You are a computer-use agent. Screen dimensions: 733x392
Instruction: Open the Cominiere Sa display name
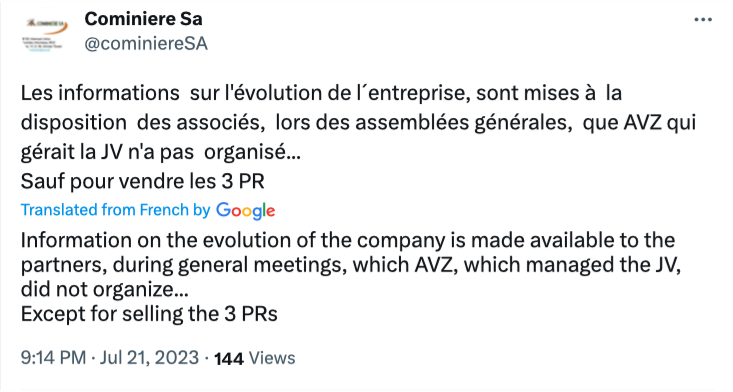click(x=144, y=19)
